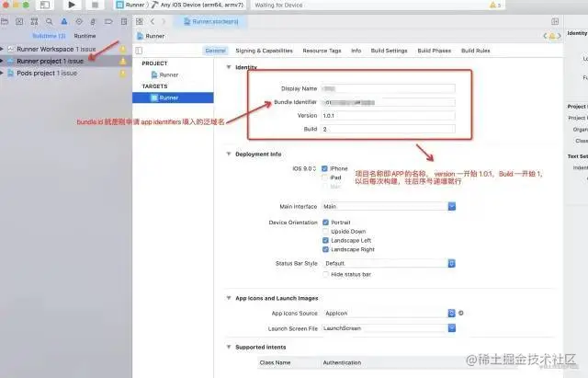Open Signing & Capabilities tab
The width and height of the screenshot is (588, 378).
point(264,51)
